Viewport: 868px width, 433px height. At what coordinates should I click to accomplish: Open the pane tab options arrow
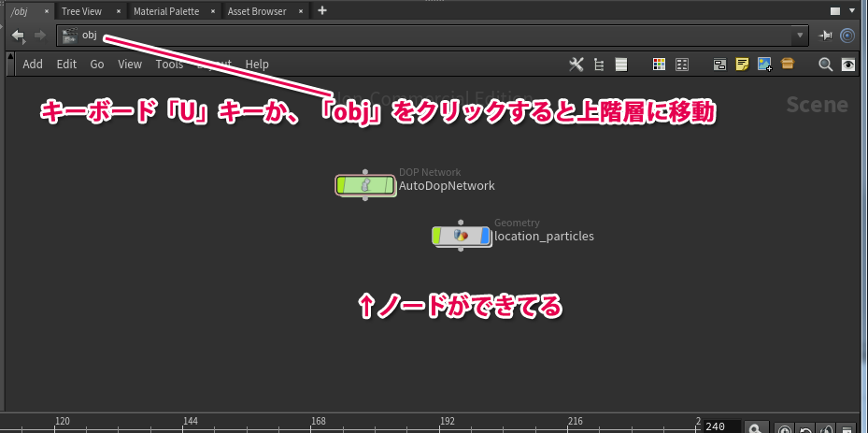click(853, 11)
